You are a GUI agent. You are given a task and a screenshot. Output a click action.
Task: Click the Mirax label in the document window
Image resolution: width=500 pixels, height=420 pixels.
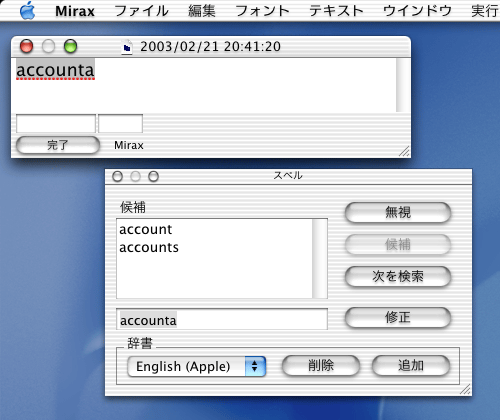(x=129, y=145)
